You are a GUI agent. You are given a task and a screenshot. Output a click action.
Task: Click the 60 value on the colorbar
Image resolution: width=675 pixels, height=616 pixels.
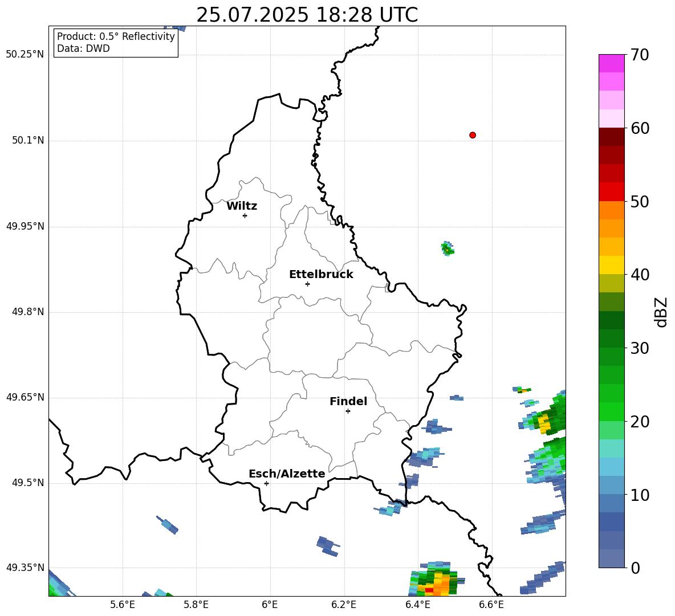640,128
